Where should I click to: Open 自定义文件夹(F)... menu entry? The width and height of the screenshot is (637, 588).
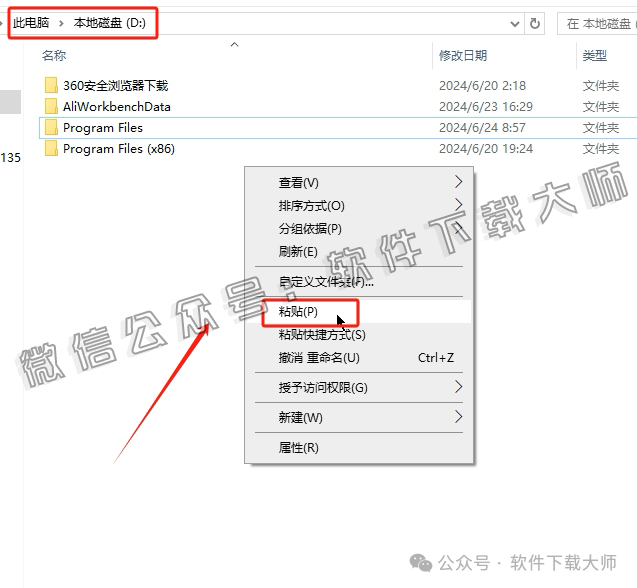[x=359, y=281]
